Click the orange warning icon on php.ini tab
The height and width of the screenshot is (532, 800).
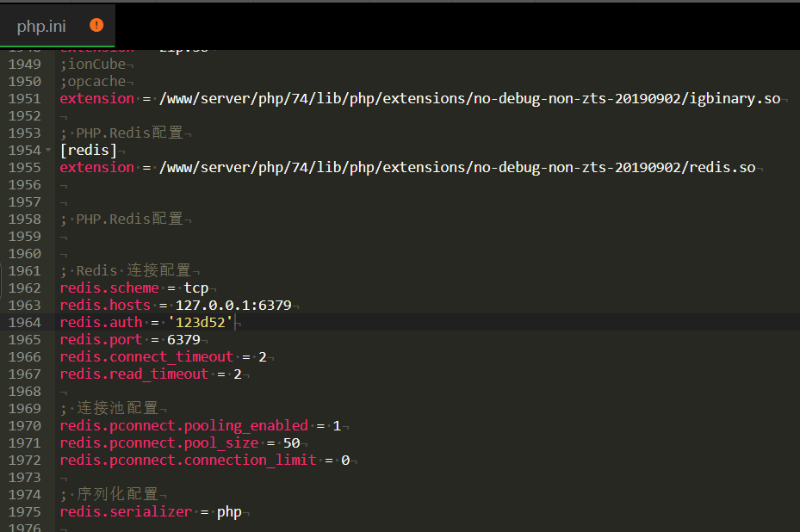click(x=96, y=25)
